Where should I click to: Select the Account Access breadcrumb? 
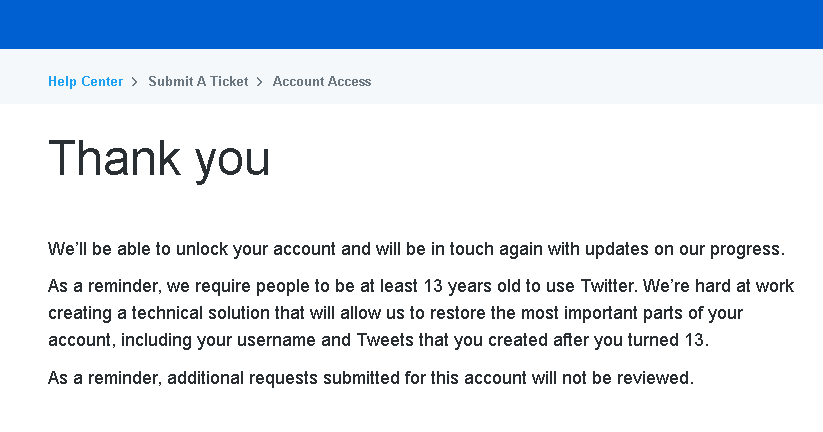tap(321, 82)
